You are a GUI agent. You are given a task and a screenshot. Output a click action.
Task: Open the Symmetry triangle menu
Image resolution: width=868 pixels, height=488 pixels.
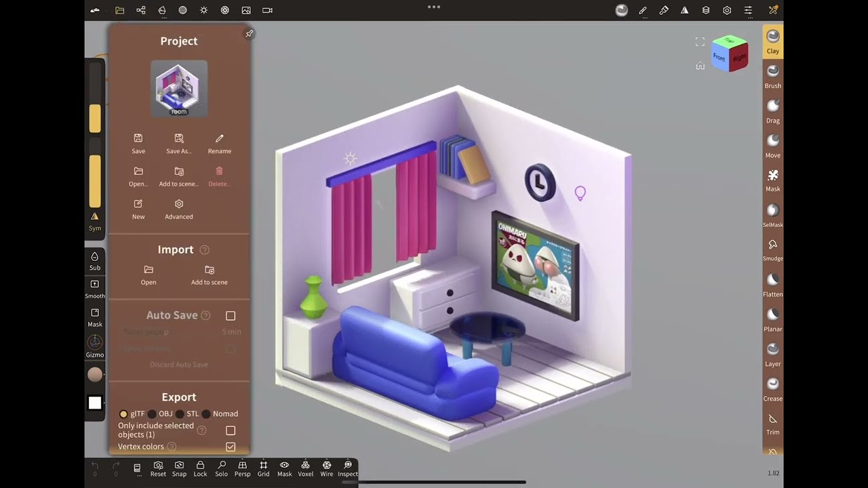[685, 10]
